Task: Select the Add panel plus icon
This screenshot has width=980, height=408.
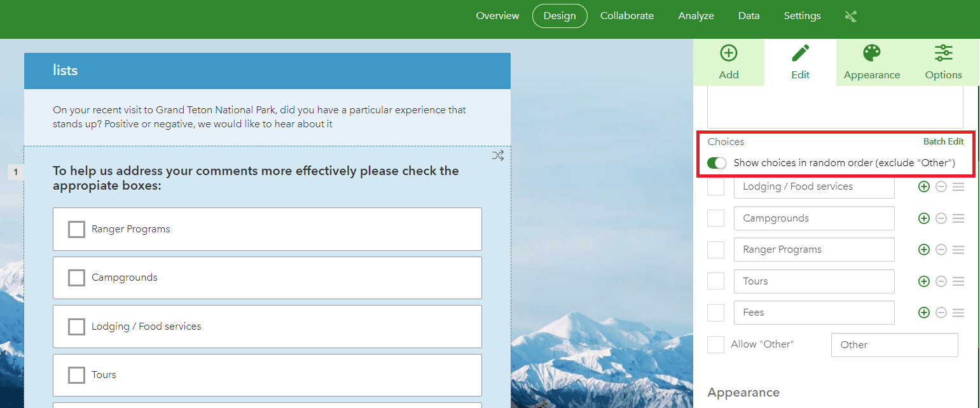Action: (729, 62)
